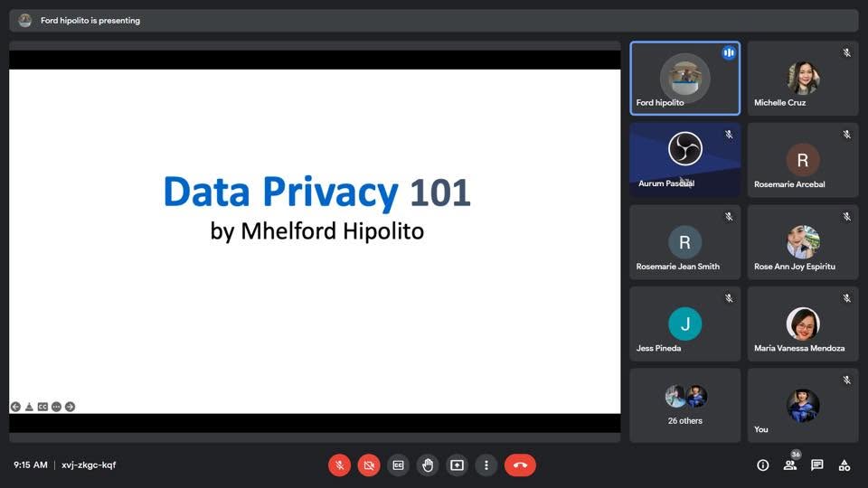Click muted mic icon on Rosemarie Jean Smith tile
This screenshot has width=868, height=488.
click(729, 216)
